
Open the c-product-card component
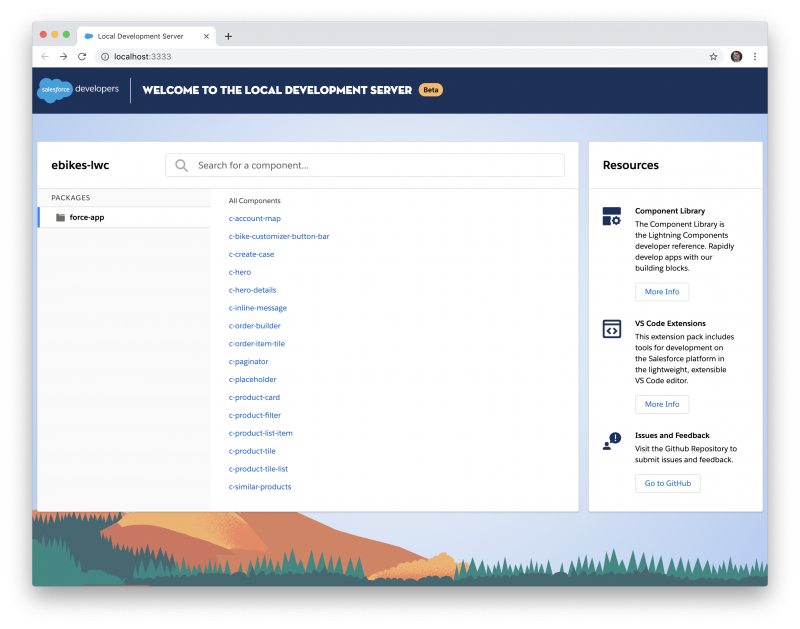coord(254,397)
